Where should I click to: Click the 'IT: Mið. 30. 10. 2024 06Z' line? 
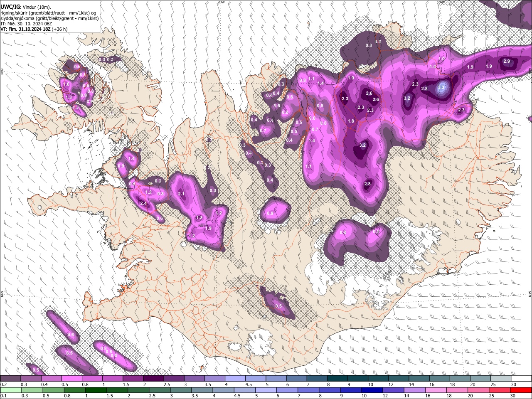pyautogui.click(x=26, y=24)
